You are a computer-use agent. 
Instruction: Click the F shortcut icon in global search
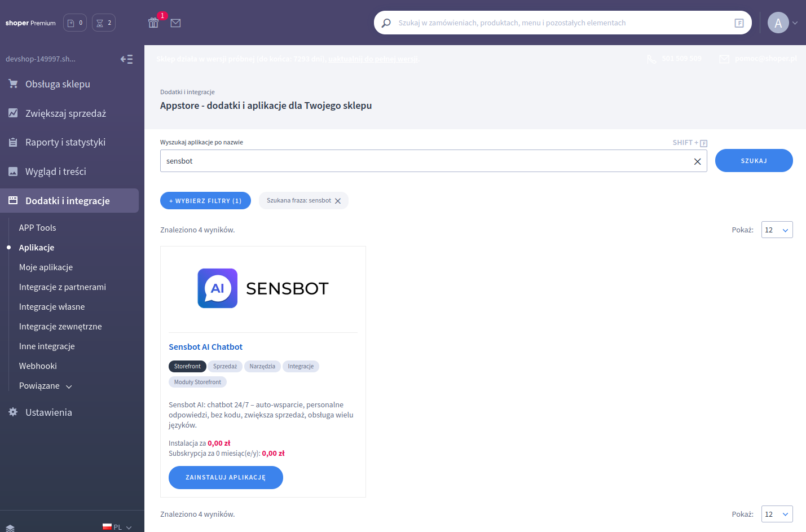coord(739,23)
